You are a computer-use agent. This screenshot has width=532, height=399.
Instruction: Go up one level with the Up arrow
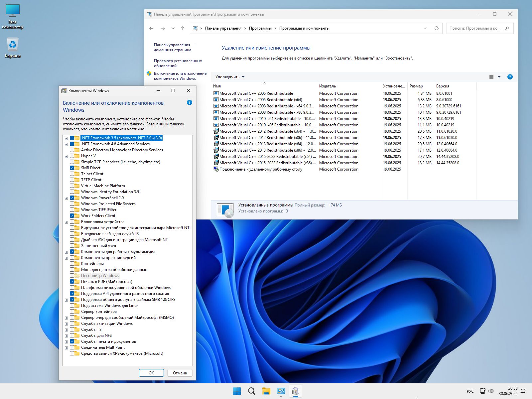[x=183, y=28]
